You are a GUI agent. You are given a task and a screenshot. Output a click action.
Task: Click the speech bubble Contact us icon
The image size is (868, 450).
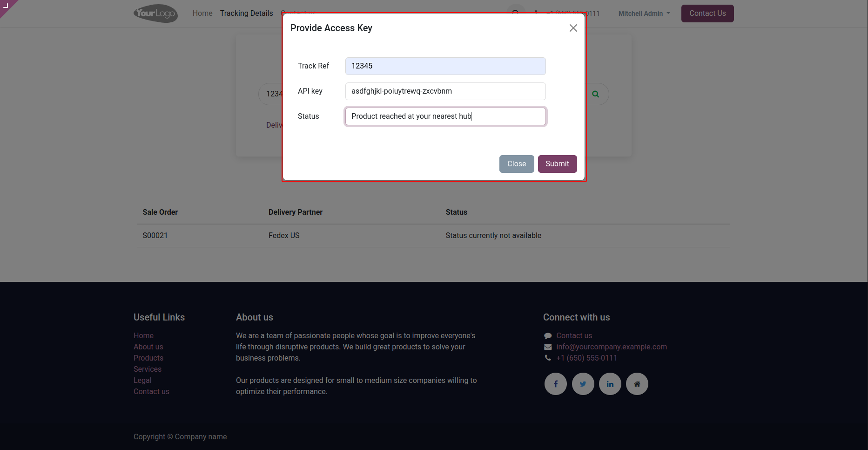pos(548,336)
